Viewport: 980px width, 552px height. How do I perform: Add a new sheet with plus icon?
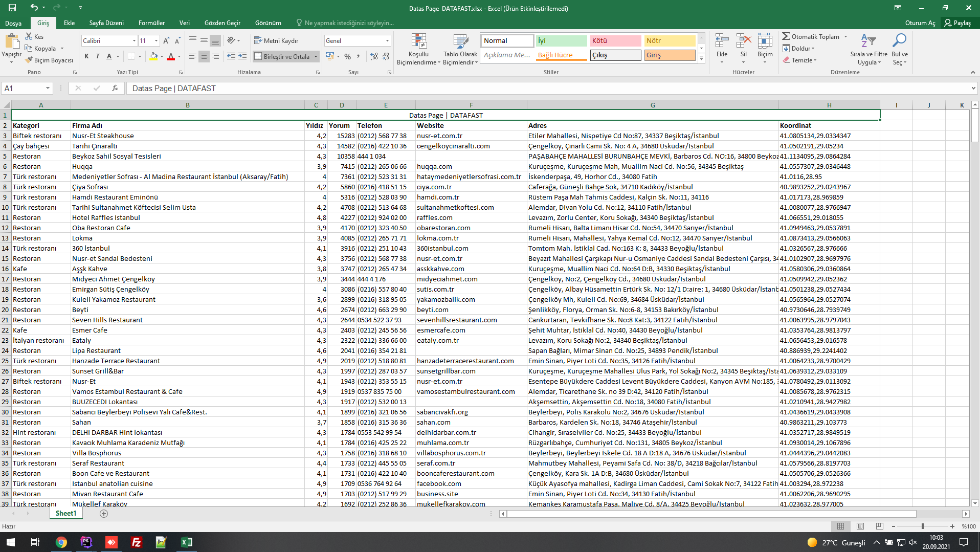(104, 513)
